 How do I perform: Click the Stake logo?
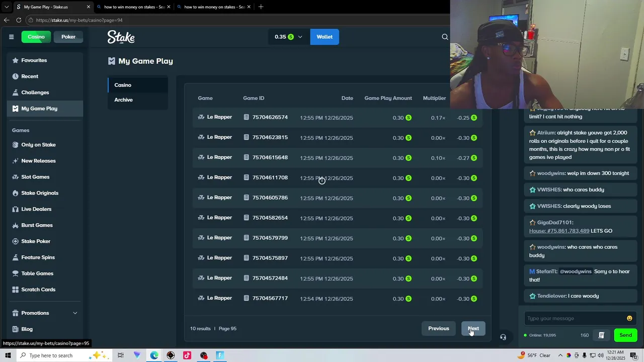pos(121,37)
